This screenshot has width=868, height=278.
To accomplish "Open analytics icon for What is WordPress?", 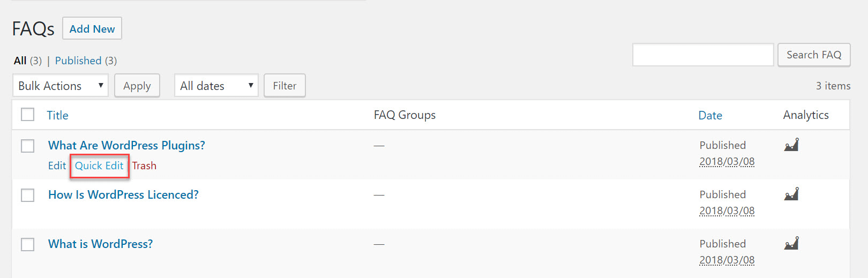I will click(791, 243).
